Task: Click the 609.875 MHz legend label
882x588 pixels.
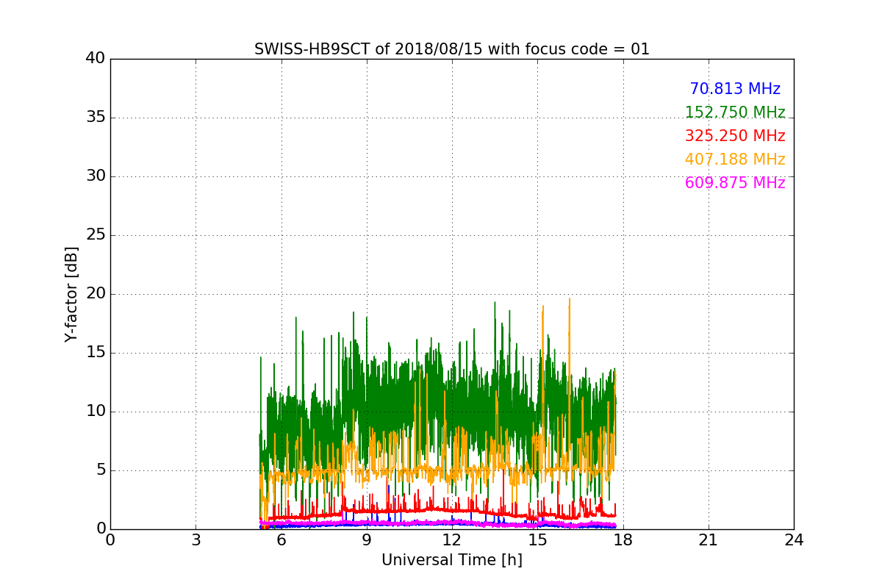Action: pyautogui.click(x=734, y=183)
